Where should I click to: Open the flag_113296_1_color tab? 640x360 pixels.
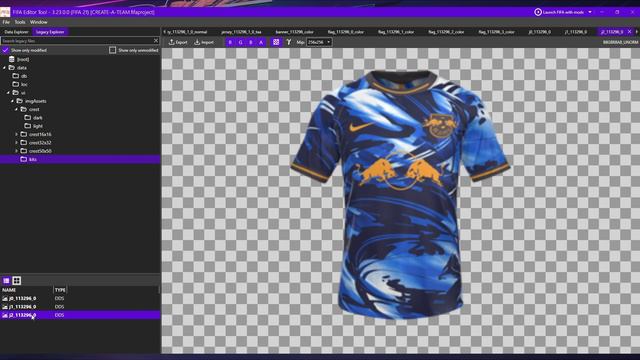click(x=396, y=32)
